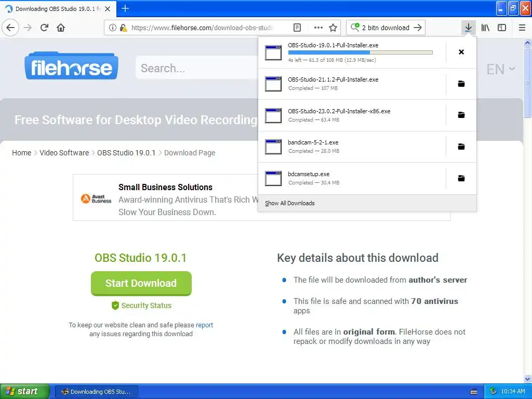Expand the EN language dropdown
532x399 pixels.
pos(500,69)
